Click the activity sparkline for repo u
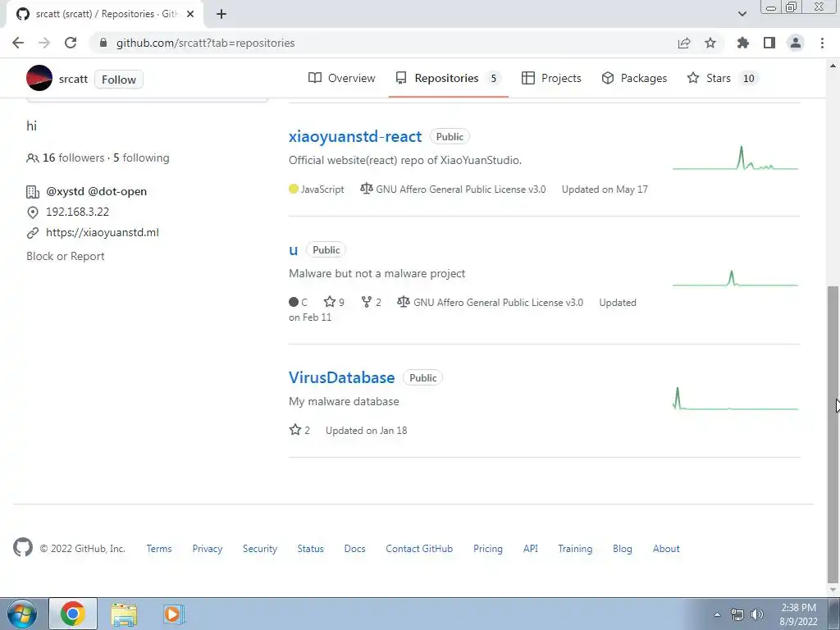The width and height of the screenshot is (840, 630). pyautogui.click(x=736, y=279)
